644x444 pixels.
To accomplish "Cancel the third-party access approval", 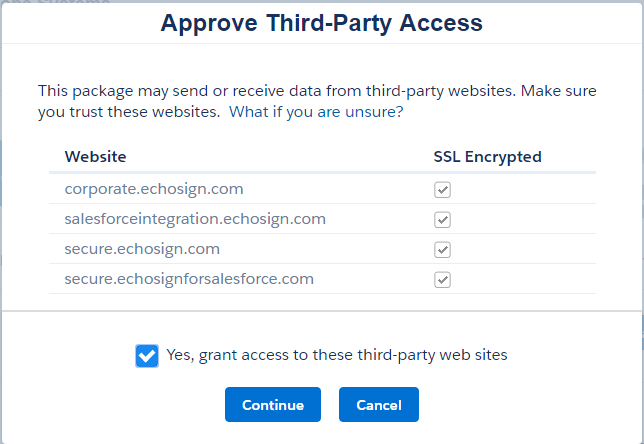I will click(379, 405).
